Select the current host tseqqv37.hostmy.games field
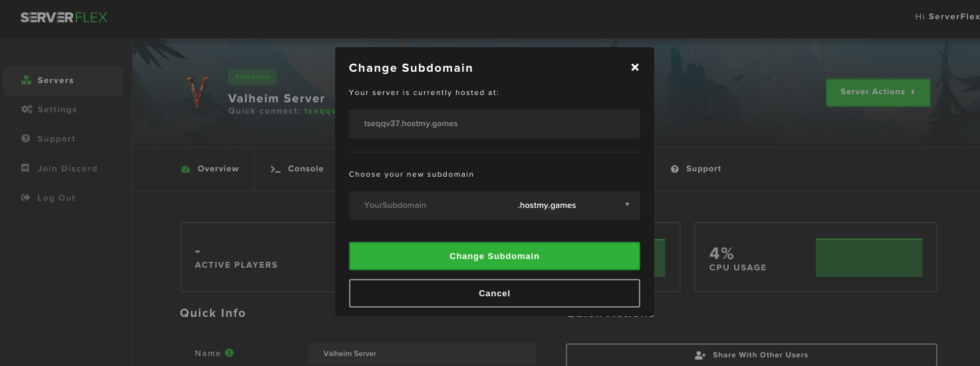This screenshot has width=980, height=366. (x=495, y=124)
